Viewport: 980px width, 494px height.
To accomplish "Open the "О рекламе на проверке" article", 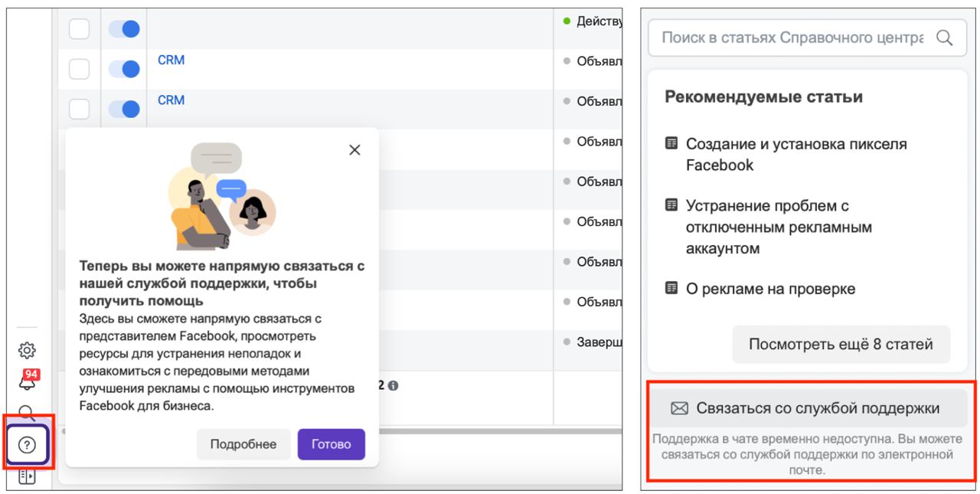I will (x=770, y=289).
